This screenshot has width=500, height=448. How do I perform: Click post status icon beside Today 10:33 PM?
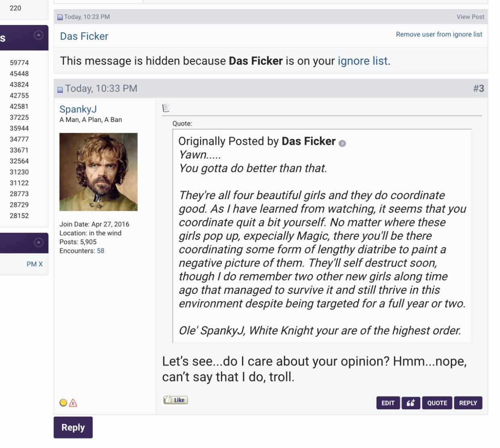[x=60, y=90]
